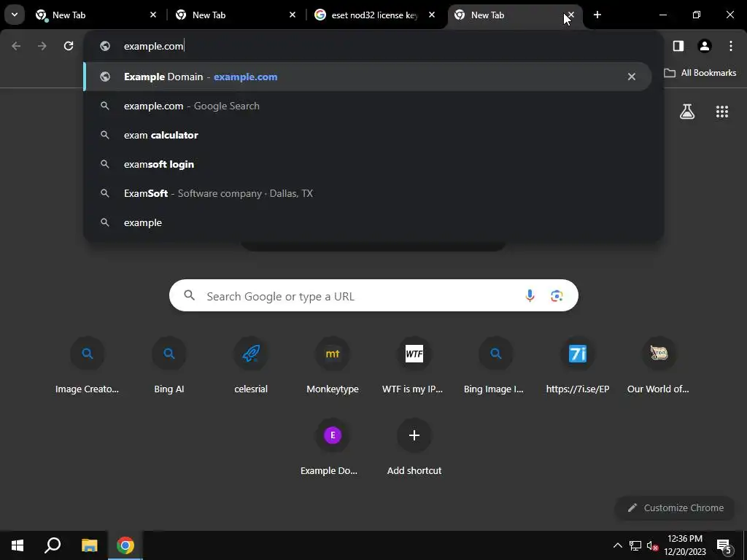Open the Google apps grid
The image size is (747, 560).
coord(722,112)
